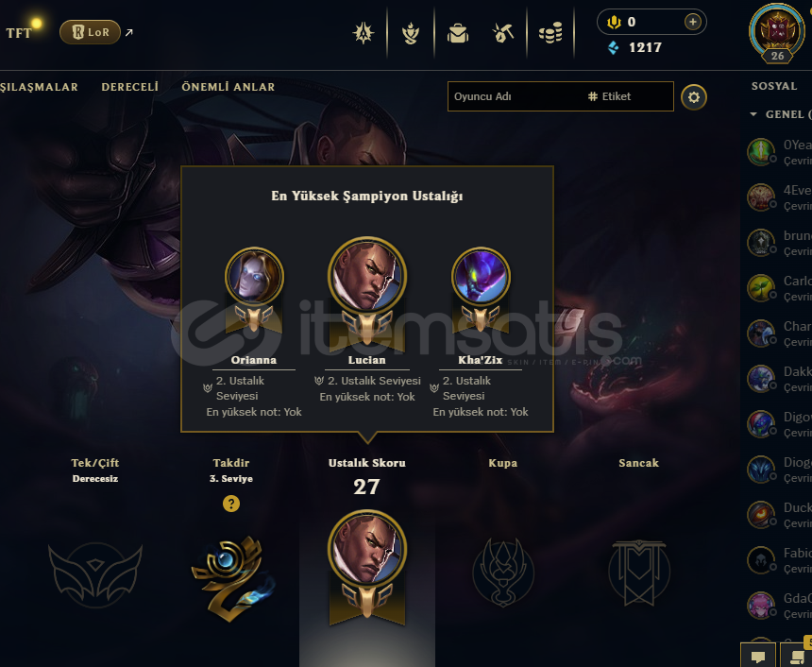Click the Store coins stack icon
The height and width of the screenshot is (667, 812).
[x=550, y=34]
